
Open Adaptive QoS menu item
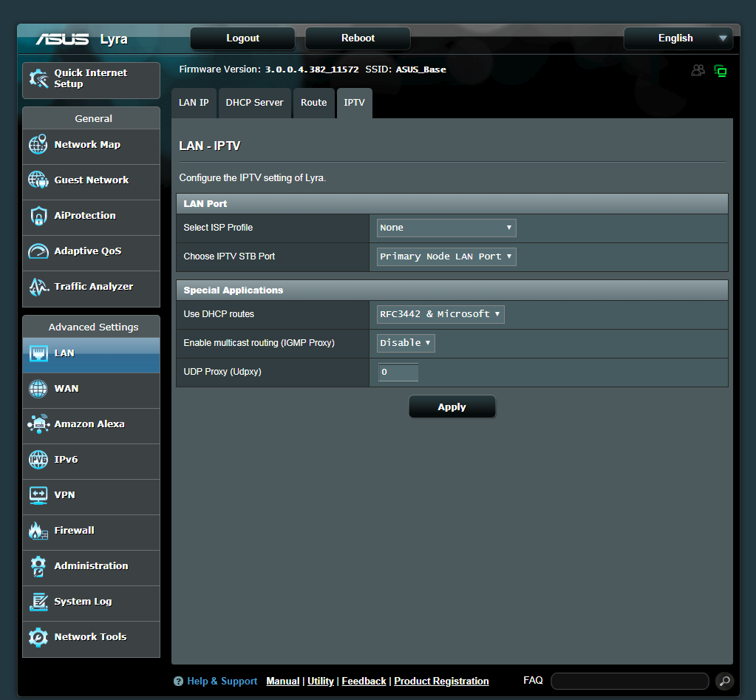click(91, 253)
